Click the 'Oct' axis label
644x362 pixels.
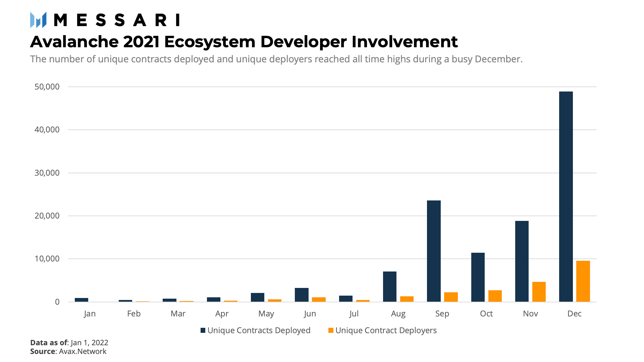(x=486, y=314)
